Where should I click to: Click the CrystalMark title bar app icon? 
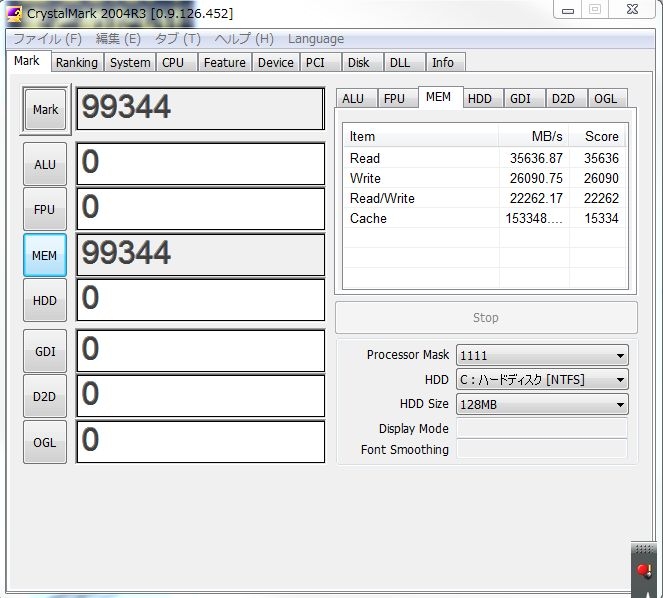(14, 13)
